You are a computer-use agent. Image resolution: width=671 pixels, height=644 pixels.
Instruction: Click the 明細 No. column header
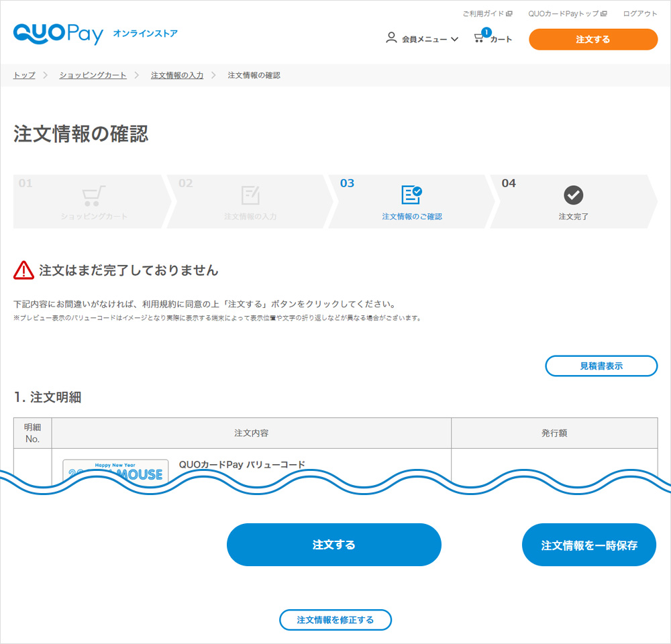click(x=32, y=433)
